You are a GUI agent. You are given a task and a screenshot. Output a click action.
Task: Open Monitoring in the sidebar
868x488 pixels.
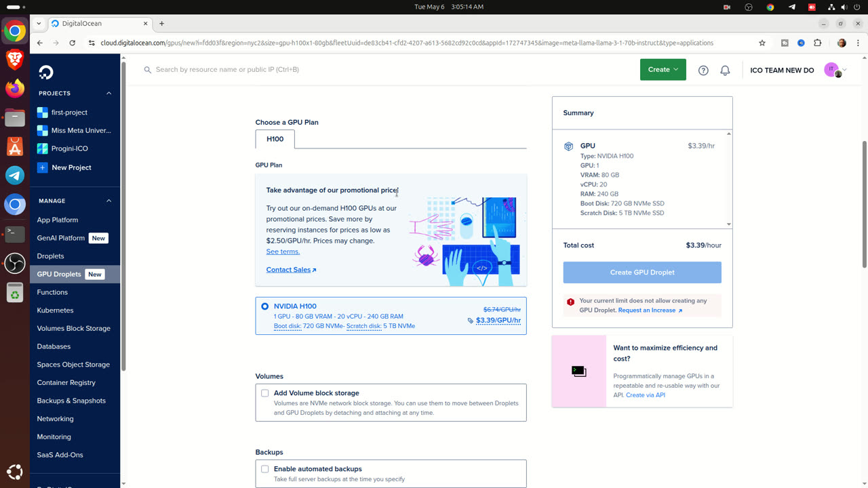(x=54, y=436)
